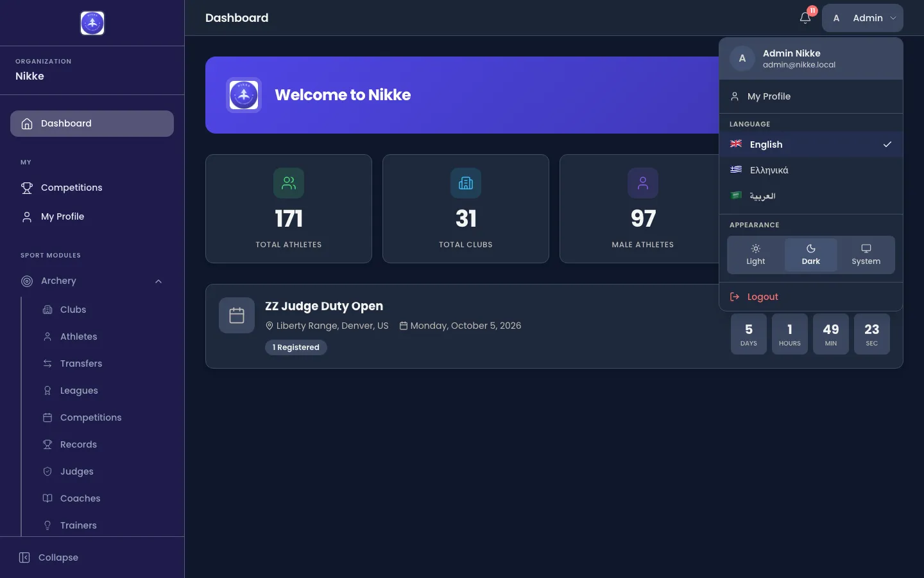Viewport: 924px width, 578px height.
Task: Click the Total Clubs building icon
Action: [x=466, y=183]
